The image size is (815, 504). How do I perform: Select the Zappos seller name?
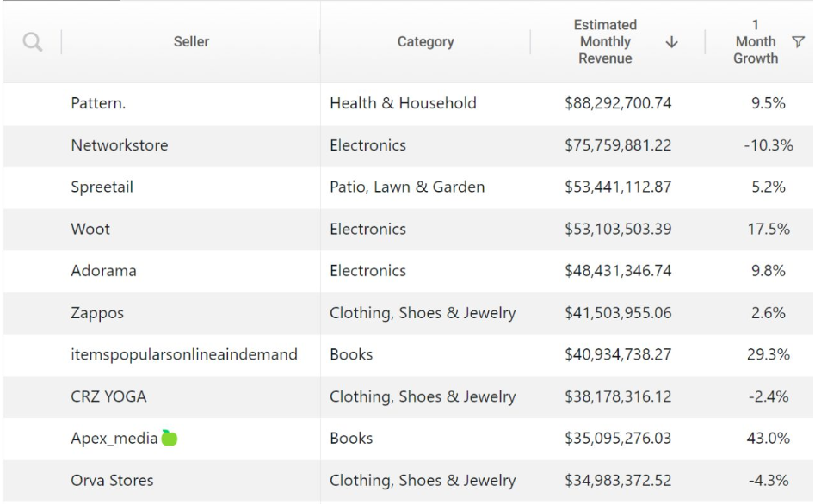(97, 313)
